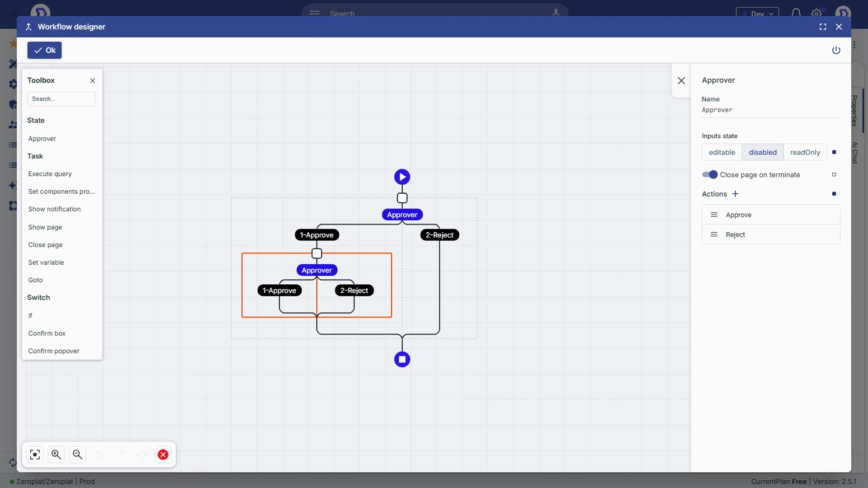Set Inputs state to editable
This screenshot has width=868, height=488.
[722, 152]
